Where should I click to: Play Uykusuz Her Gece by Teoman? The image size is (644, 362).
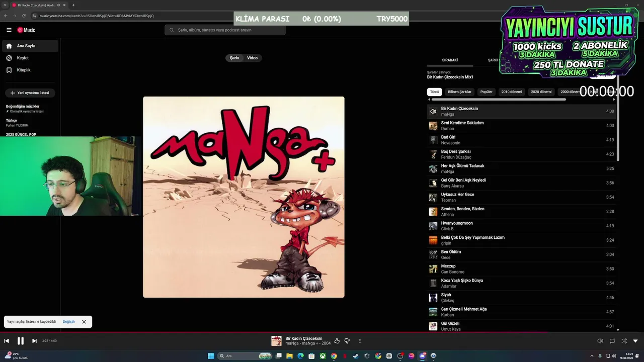click(521, 197)
